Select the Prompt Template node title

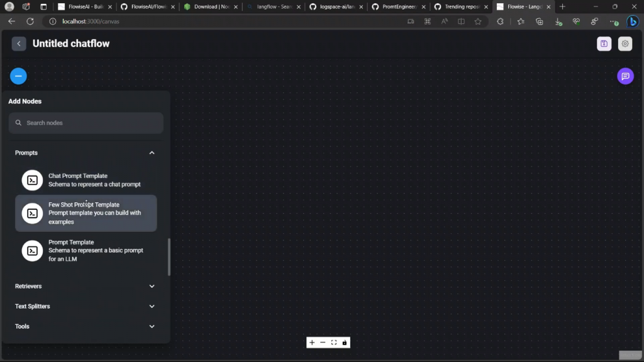tap(71, 242)
